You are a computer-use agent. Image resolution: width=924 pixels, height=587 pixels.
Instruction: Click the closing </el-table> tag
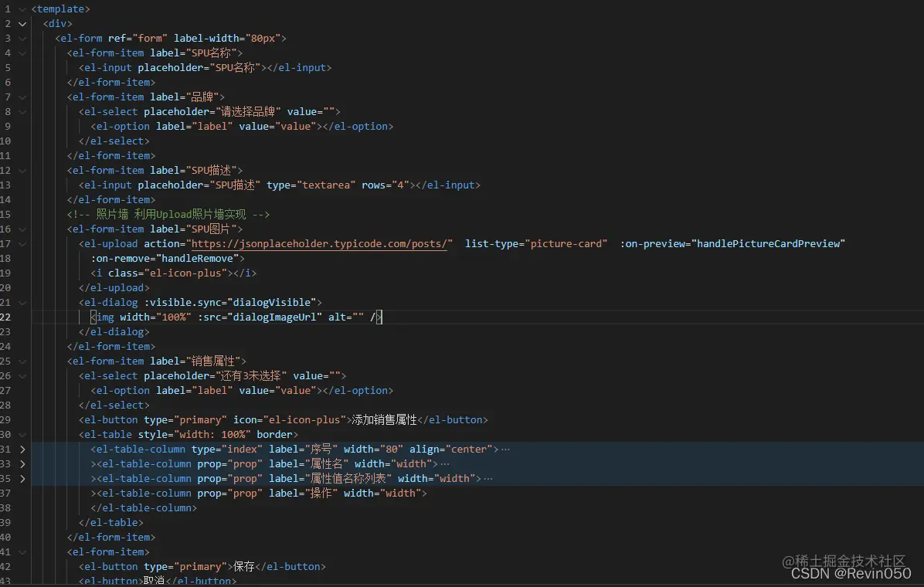pos(110,523)
